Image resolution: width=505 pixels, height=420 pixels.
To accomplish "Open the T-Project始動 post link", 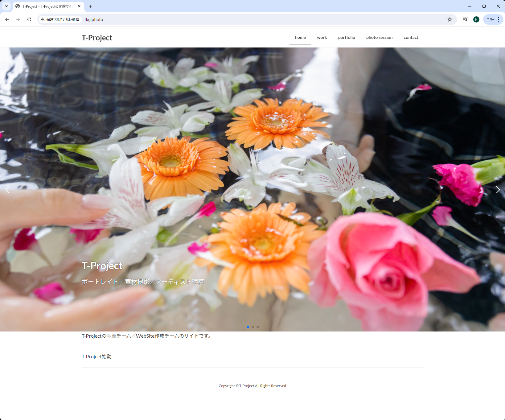I will [96, 356].
